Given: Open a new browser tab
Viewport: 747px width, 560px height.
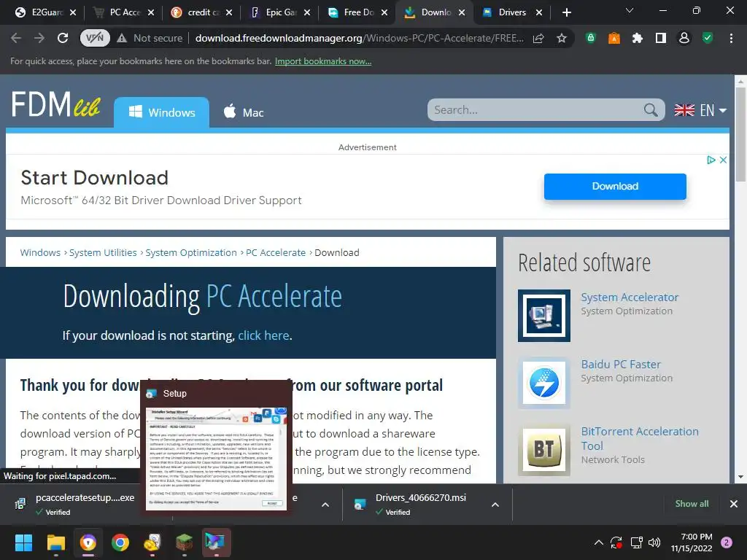Looking at the screenshot, I should [566, 12].
